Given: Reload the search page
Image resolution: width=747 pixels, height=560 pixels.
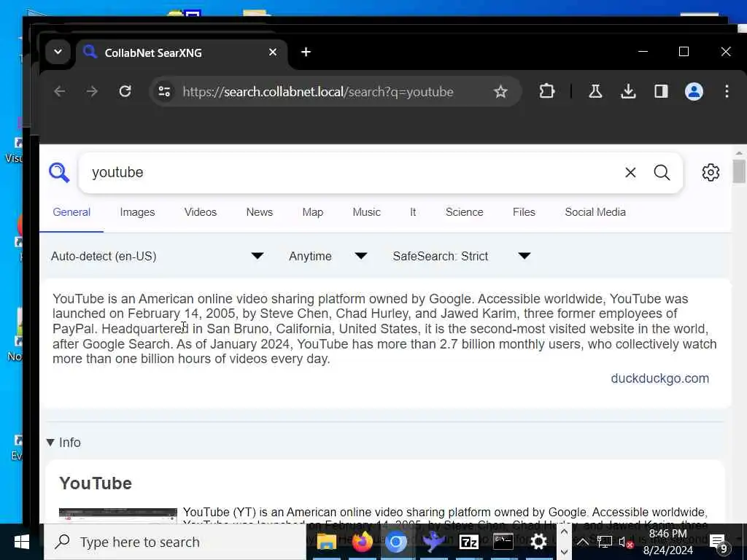Looking at the screenshot, I should (x=125, y=91).
